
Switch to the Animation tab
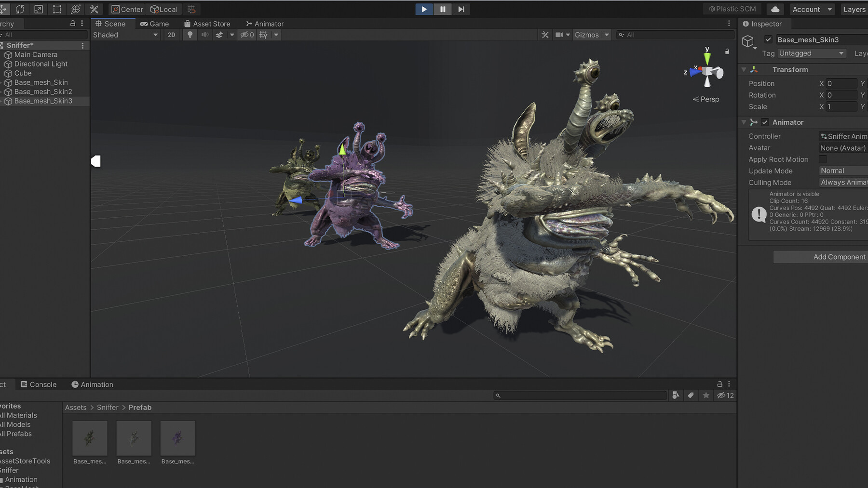click(x=92, y=384)
